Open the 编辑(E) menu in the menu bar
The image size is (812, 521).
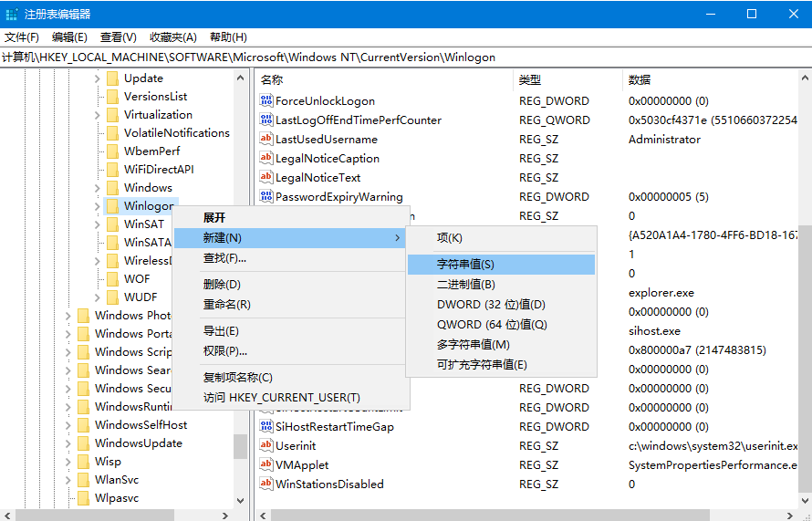(69, 37)
